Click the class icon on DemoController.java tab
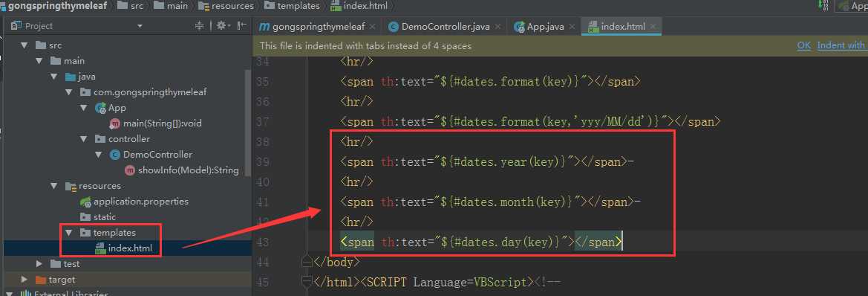Image resolution: width=868 pixels, height=296 pixels. pyautogui.click(x=394, y=27)
